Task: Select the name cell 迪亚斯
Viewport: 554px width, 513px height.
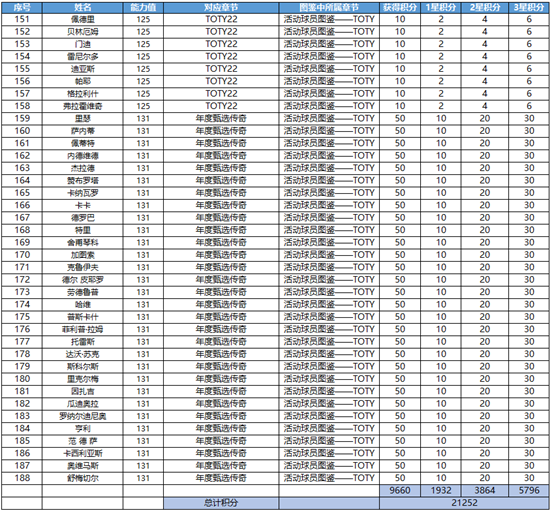Action: [x=83, y=69]
